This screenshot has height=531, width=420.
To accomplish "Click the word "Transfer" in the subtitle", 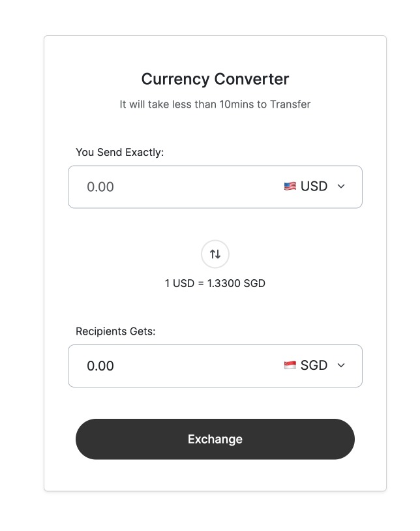I will tap(290, 104).
